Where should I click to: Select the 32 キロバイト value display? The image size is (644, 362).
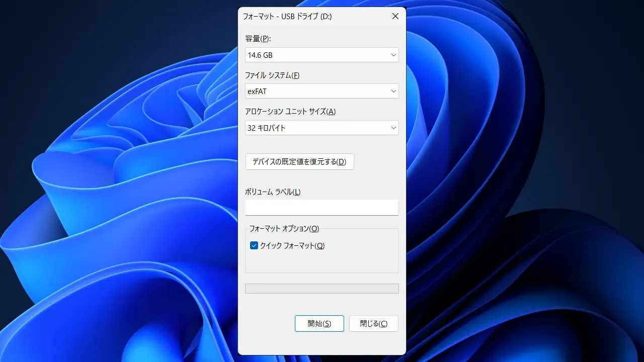tap(302, 128)
